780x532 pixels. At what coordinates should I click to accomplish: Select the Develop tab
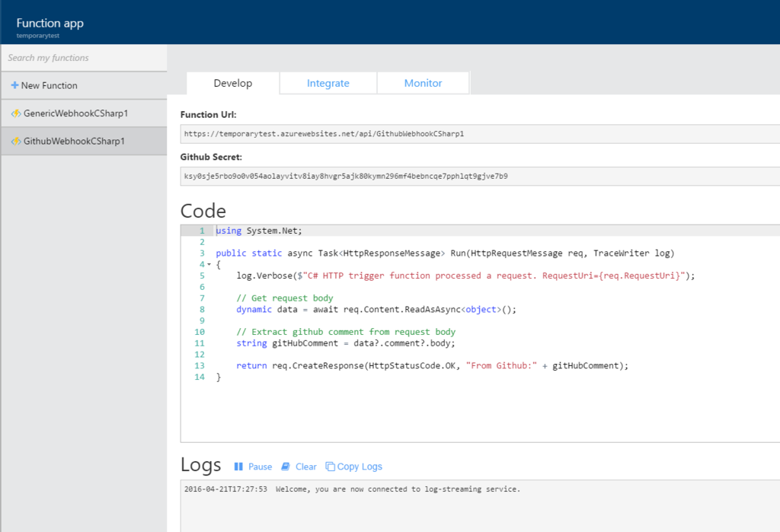pyautogui.click(x=232, y=83)
